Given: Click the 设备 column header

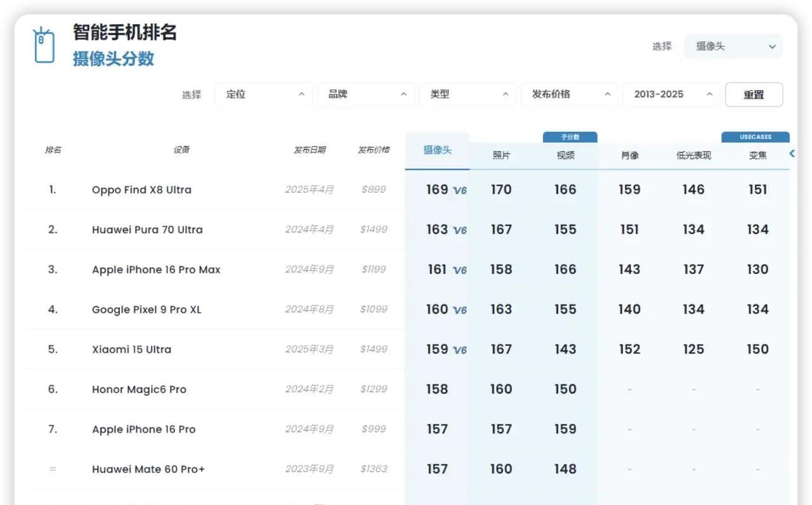Looking at the screenshot, I should (181, 150).
